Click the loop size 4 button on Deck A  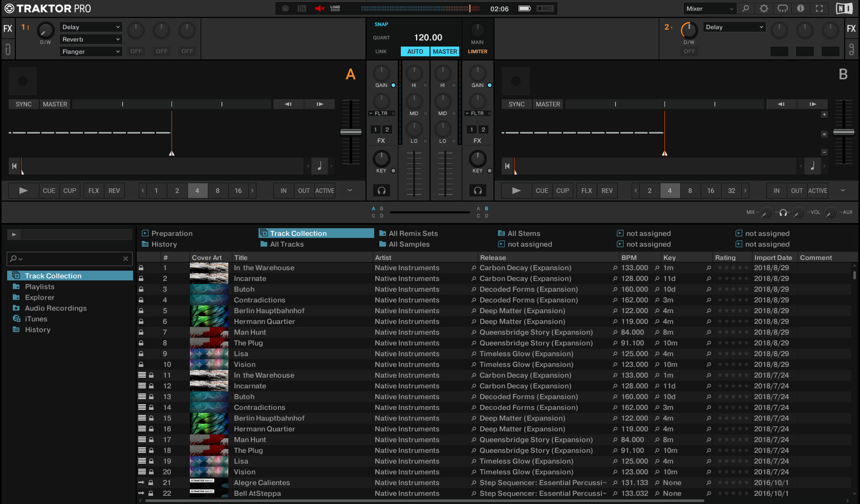click(x=197, y=190)
